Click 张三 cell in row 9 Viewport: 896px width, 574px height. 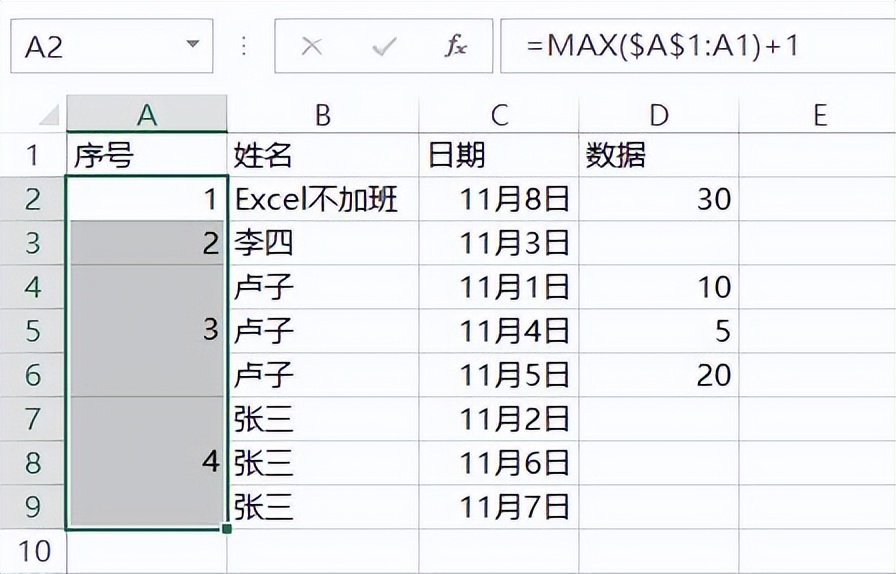323,507
